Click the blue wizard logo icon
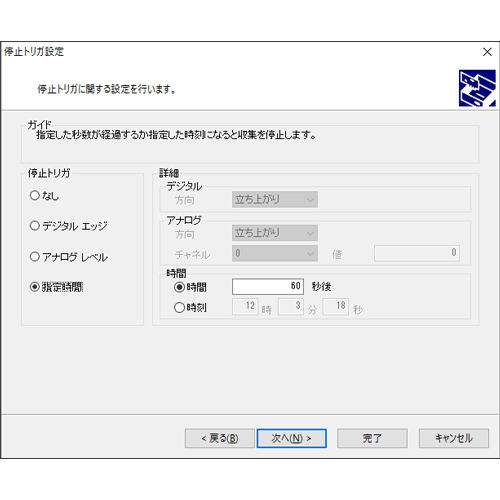Viewport: 500px width, 500px height. coord(477,88)
